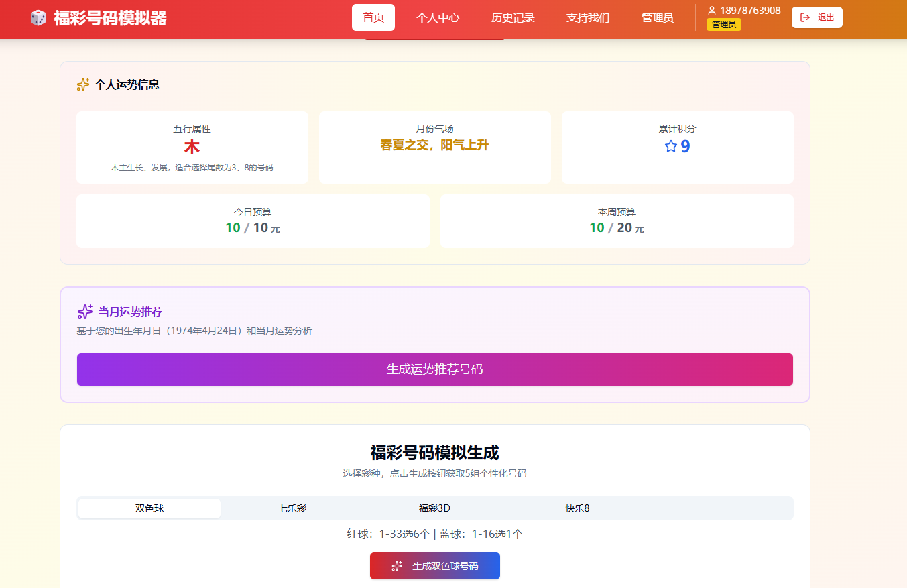The image size is (907, 588).
Task: Select the 双色球 lottery tab
Action: pos(149,508)
